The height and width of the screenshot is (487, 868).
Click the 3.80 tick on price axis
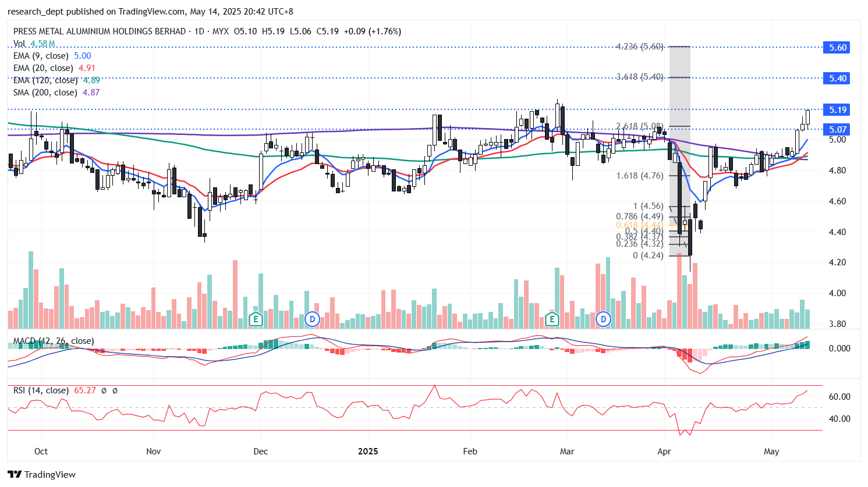838,324
